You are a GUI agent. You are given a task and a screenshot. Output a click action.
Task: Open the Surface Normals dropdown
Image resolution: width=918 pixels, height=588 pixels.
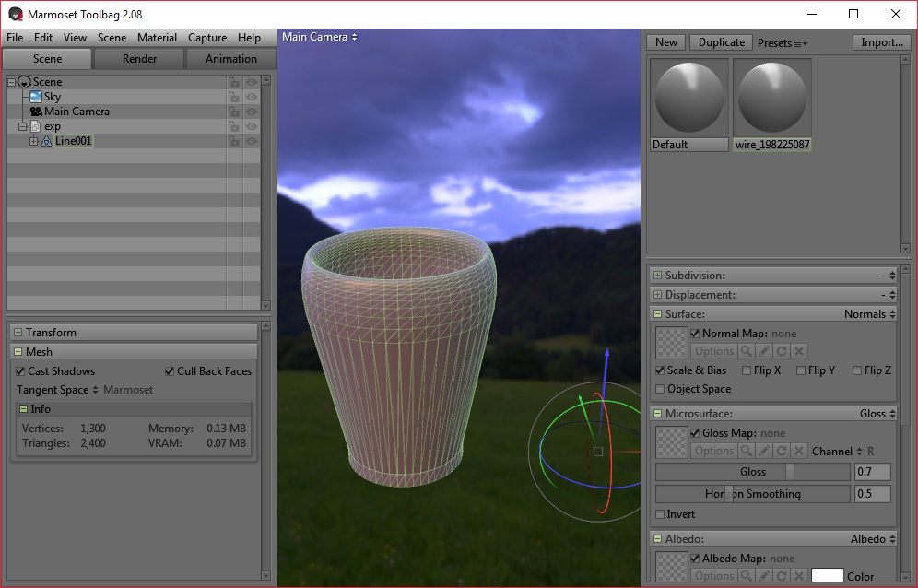coord(869,314)
